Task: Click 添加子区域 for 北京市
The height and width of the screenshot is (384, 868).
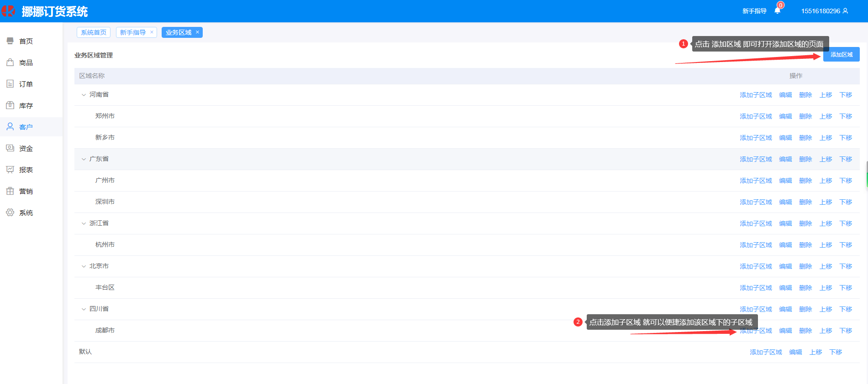Action: 756,266
